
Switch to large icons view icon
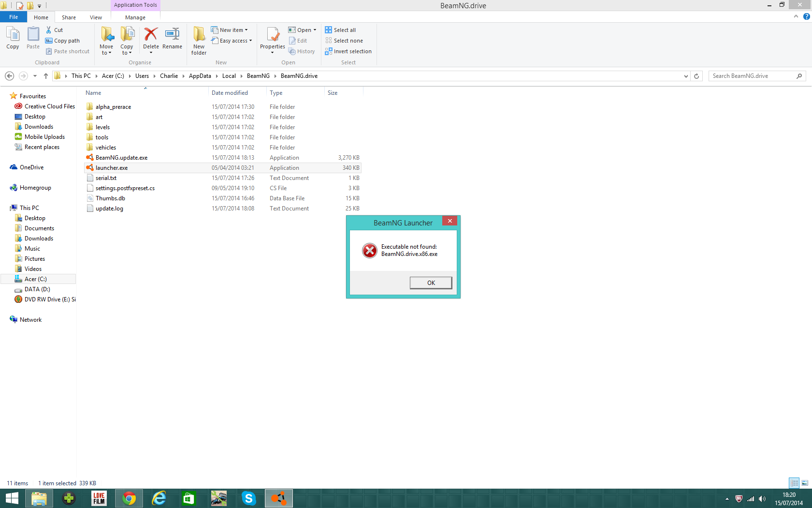(805, 483)
